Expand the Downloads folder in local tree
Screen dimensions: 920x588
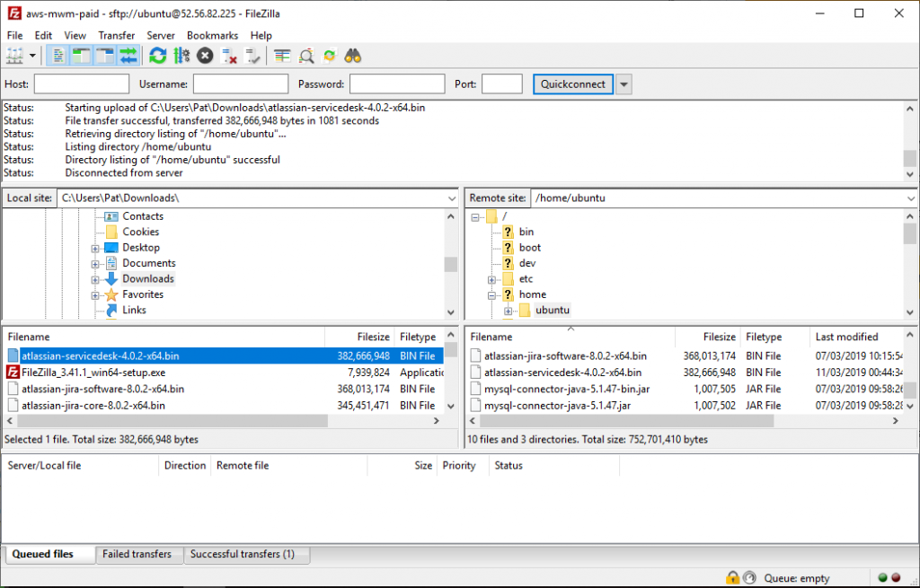tap(95, 280)
